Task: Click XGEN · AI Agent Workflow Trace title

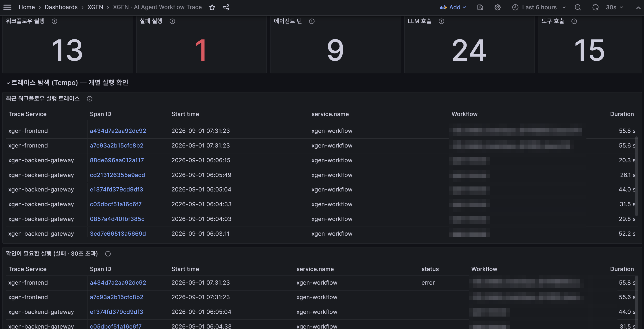Action: coord(157,7)
